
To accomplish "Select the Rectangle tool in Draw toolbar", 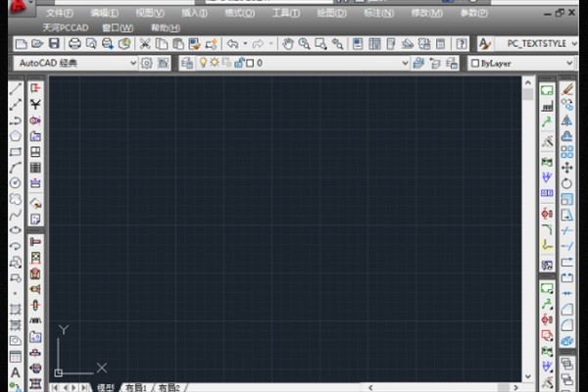I will (16, 152).
